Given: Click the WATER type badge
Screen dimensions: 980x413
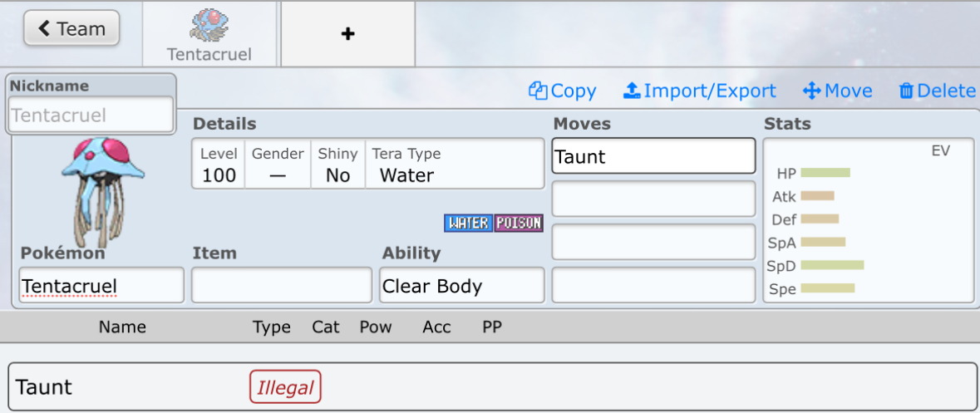Looking at the screenshot, I should tap(469, 223).
